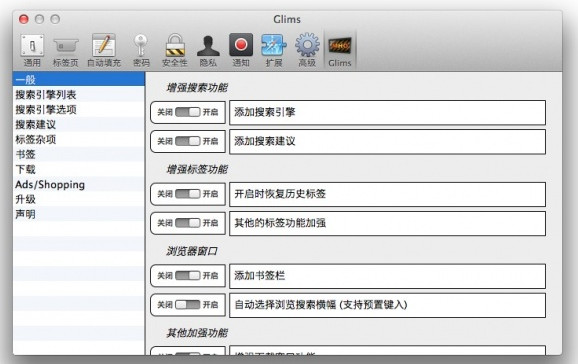Close the Glims preferences window

click(24, 19)
